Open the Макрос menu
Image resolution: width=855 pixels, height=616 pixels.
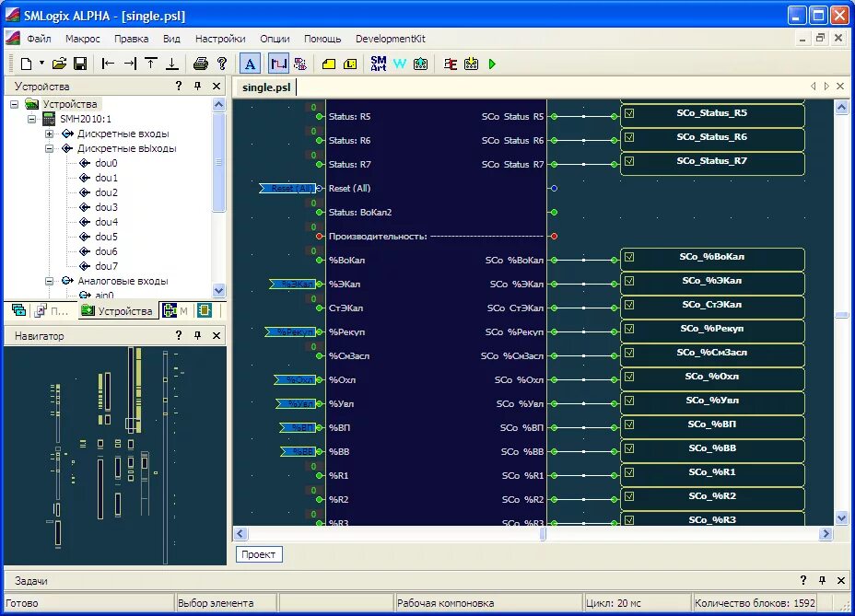pyautogui.click(x=82, y=39)
